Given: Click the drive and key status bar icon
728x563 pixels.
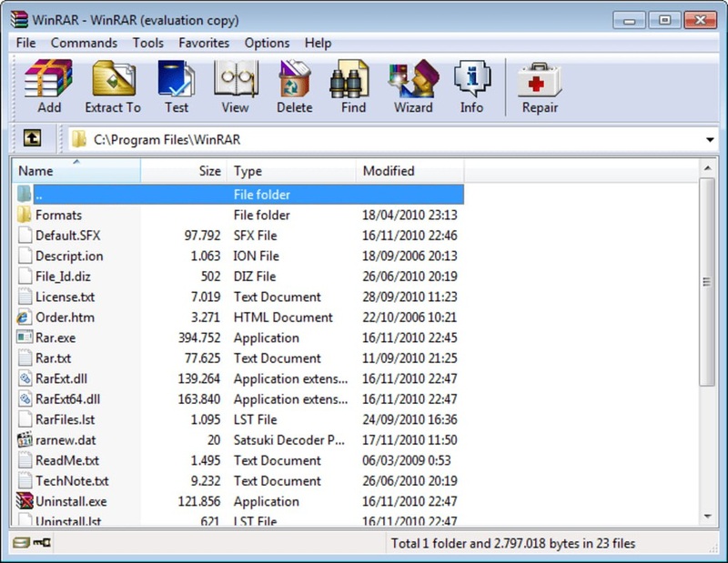Looking at the screenshot, I should coord(32,544).
